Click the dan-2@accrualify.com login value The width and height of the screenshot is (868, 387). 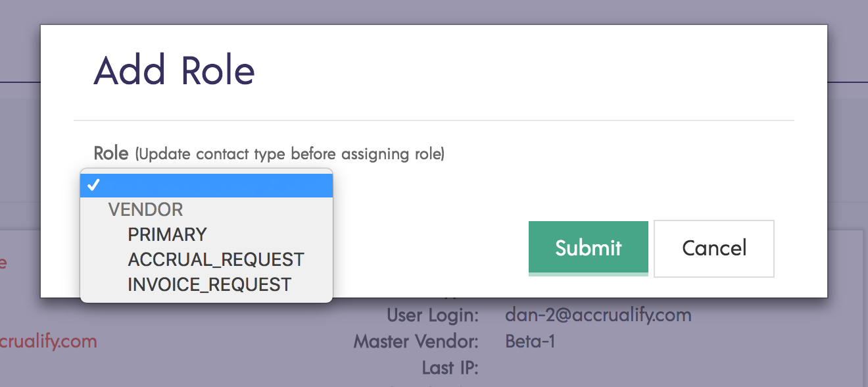[598, 315]
